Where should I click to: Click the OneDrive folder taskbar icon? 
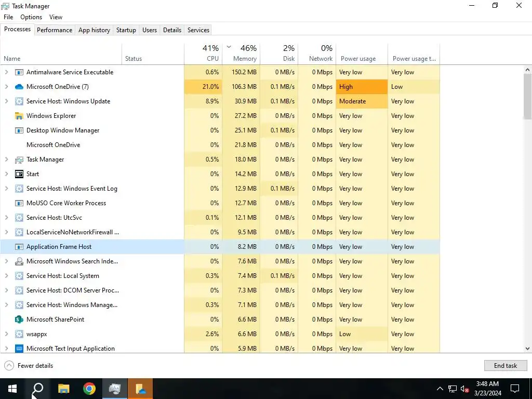pyautogui.click(x=140, y=389)
